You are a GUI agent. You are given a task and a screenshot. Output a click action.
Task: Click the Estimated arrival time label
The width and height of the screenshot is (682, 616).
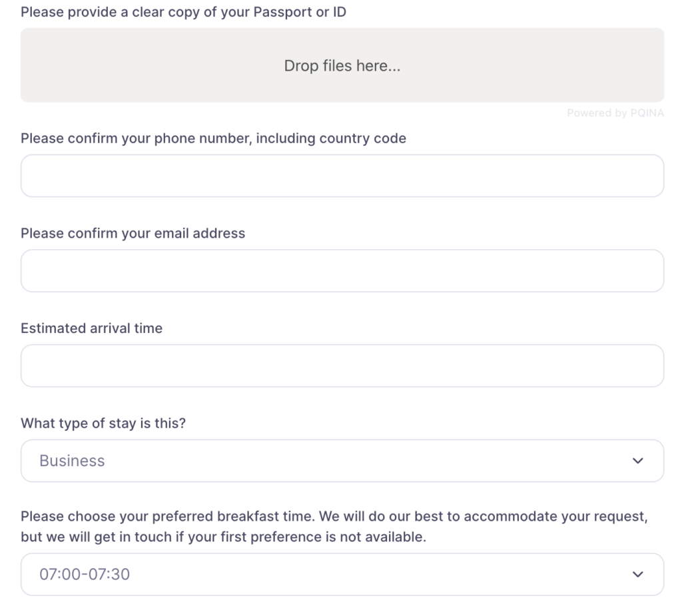(x=91, y=328)
